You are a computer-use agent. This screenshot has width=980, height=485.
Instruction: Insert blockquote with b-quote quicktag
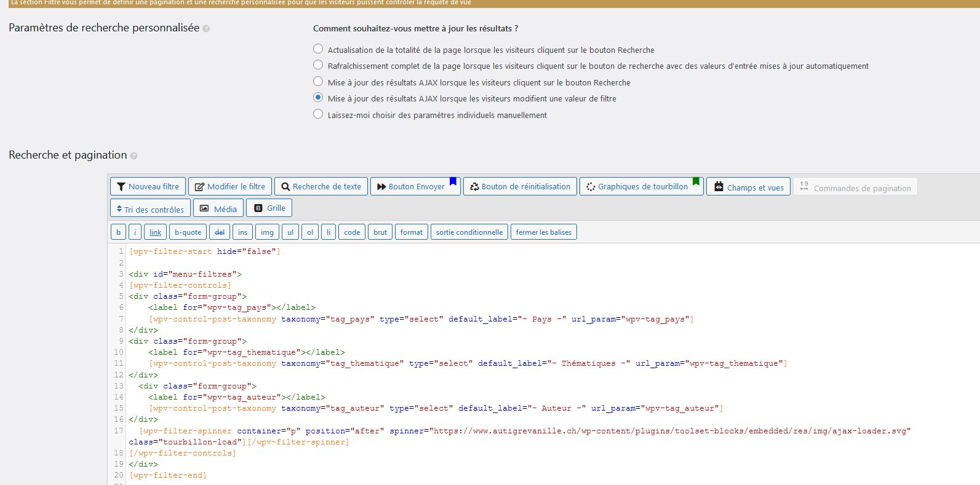[x=188, y=232]
